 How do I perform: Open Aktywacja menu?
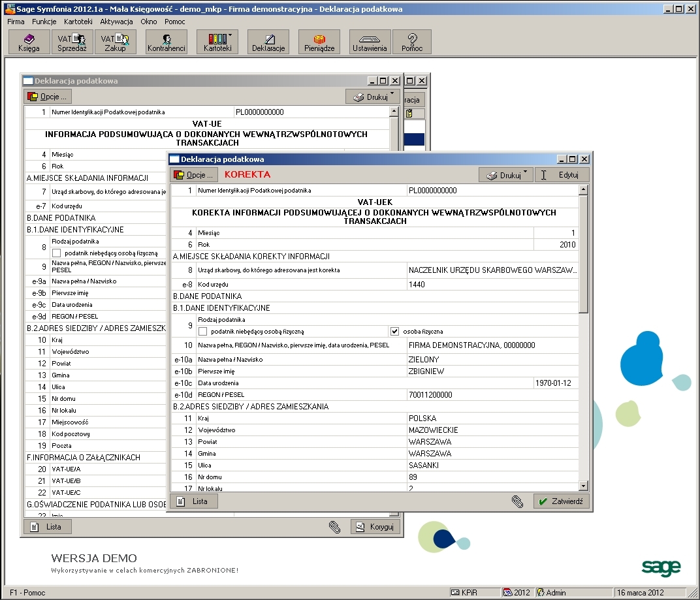(116, 22)
